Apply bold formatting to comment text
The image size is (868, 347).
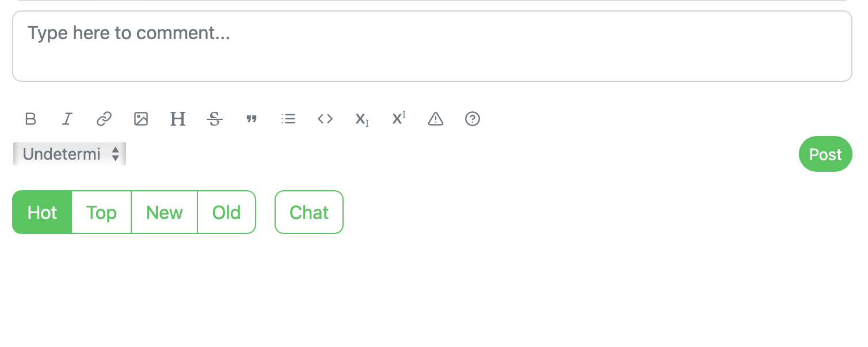click(x=31, y=119)
